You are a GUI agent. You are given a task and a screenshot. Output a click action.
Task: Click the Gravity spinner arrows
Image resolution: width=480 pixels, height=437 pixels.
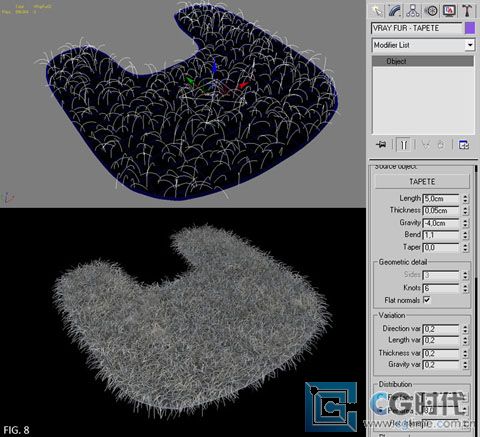(465, 223)
